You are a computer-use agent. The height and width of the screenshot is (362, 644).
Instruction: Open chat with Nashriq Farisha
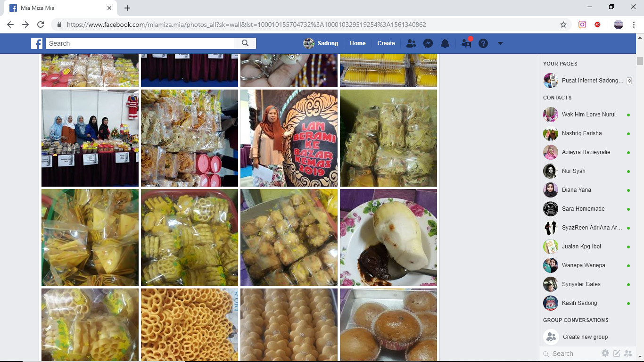click(x=582, y=133)
